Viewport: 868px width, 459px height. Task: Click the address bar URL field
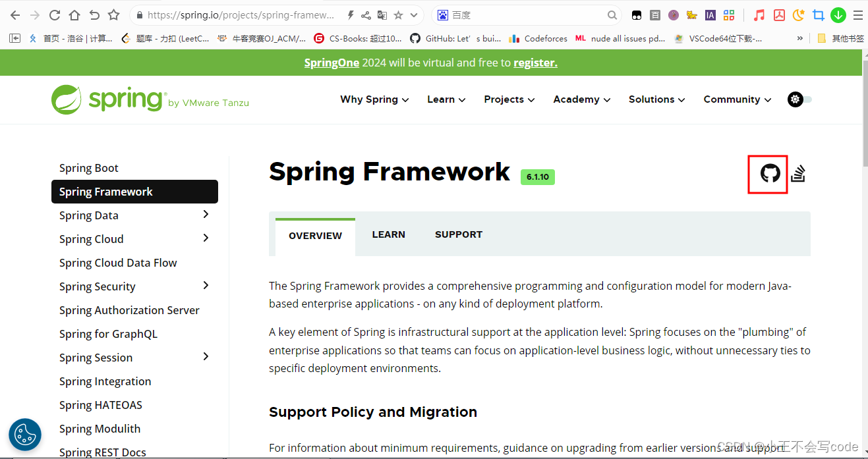(x=241, y=14)
